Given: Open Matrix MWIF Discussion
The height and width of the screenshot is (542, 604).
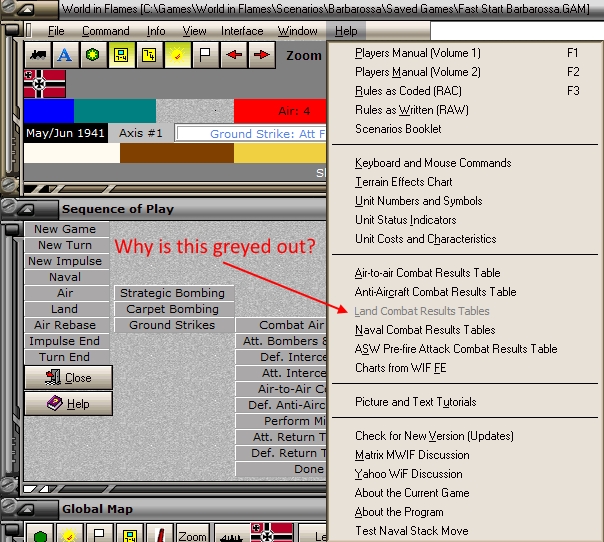Looking at the screenshot, I should point(465,455).
